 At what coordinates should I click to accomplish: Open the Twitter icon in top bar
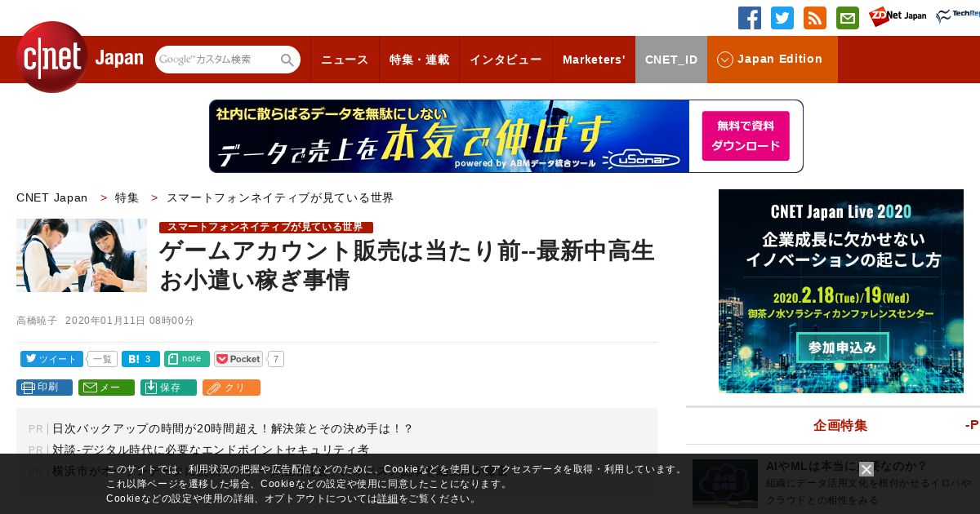(x=782, y=18)
